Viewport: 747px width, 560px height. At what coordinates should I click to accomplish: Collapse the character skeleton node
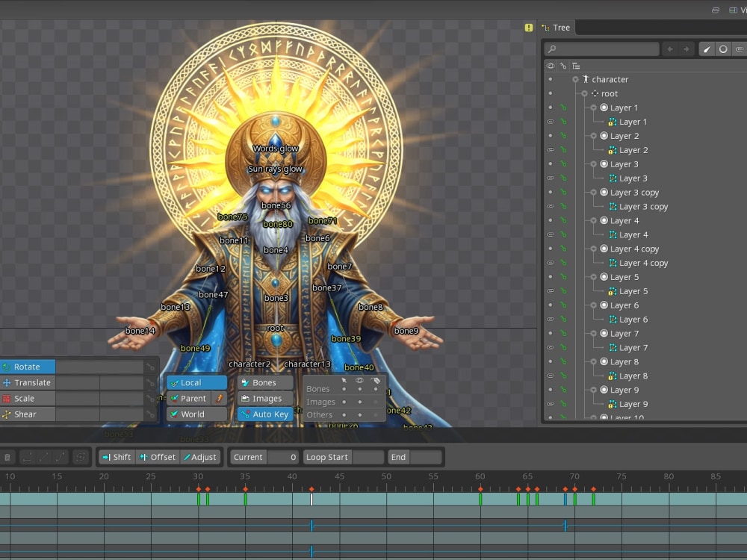point(575,80)
